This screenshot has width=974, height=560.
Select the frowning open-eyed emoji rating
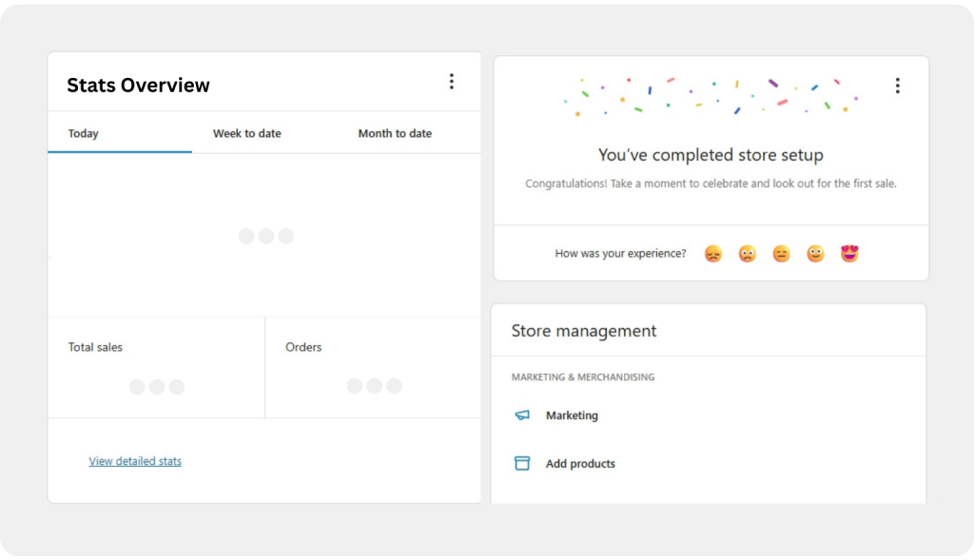point(748,254)
